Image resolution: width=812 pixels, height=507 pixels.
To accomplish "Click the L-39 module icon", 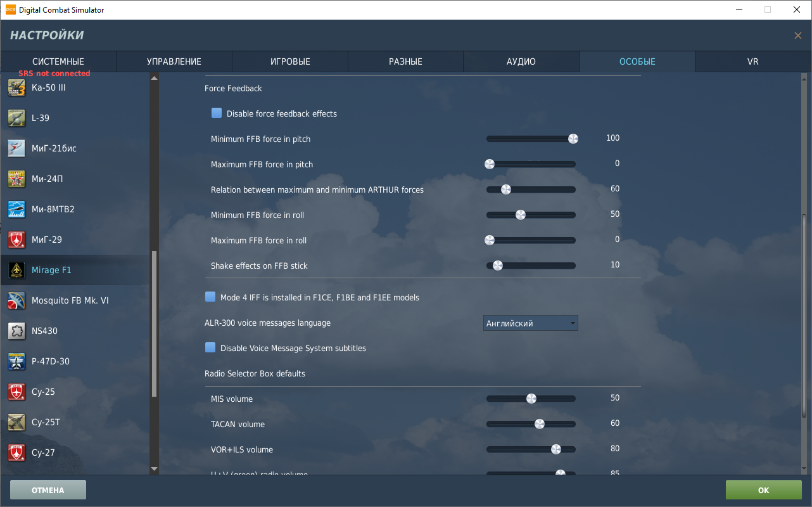I will pos(16,118).
